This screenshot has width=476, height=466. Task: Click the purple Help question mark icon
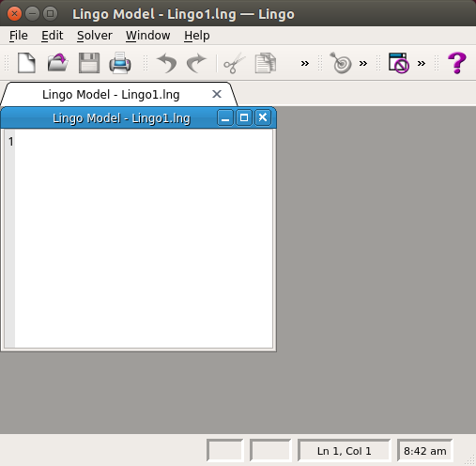pos(456,63)
